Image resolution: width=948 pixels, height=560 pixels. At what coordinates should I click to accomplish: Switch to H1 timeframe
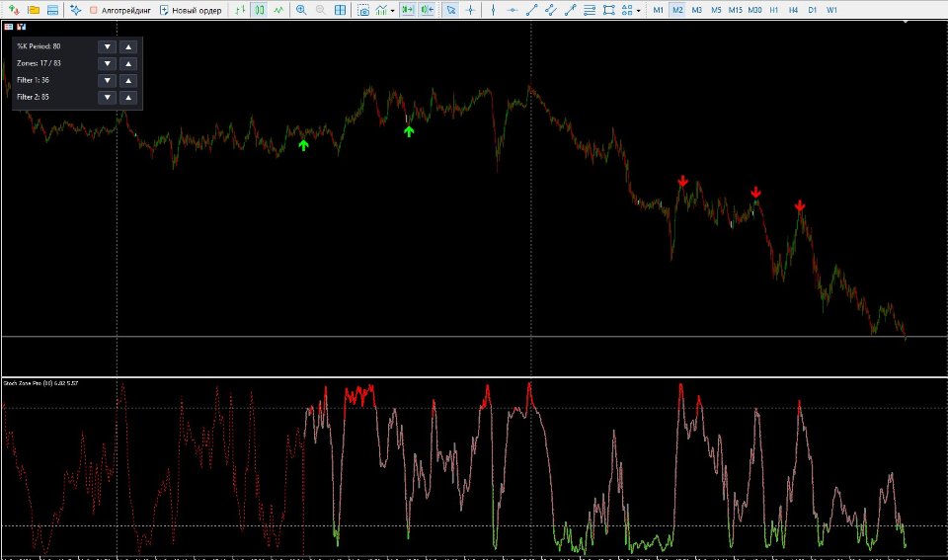pyautogui.click(x=774, y=10)
